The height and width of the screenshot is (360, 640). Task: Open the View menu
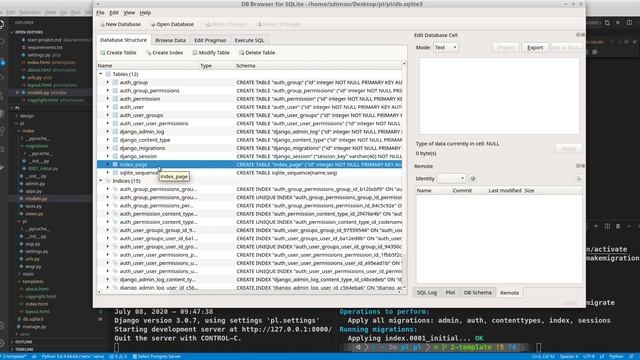[x=129, y=13]
